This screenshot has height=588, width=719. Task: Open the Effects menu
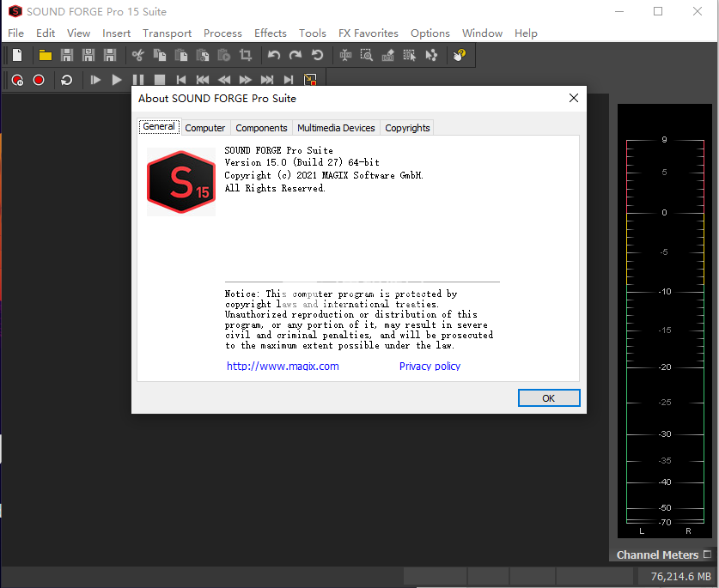pos(270,33)
